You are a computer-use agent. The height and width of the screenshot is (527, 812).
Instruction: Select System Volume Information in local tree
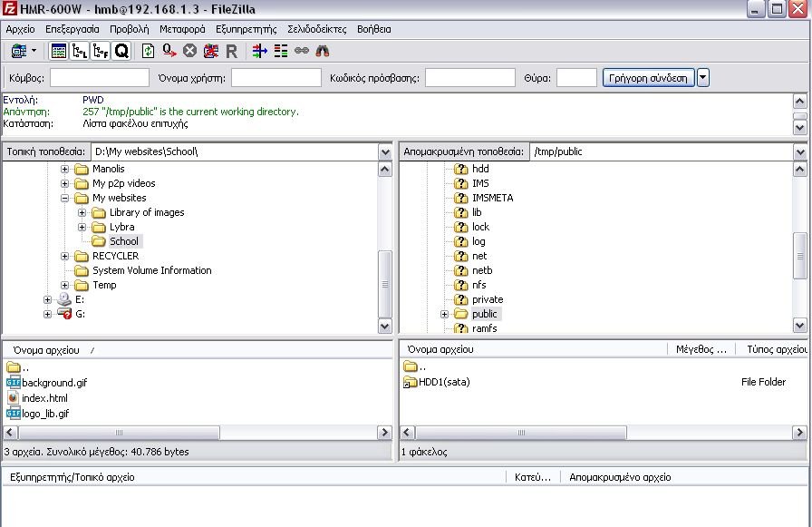pyautogui.click(x=151, y=270)
